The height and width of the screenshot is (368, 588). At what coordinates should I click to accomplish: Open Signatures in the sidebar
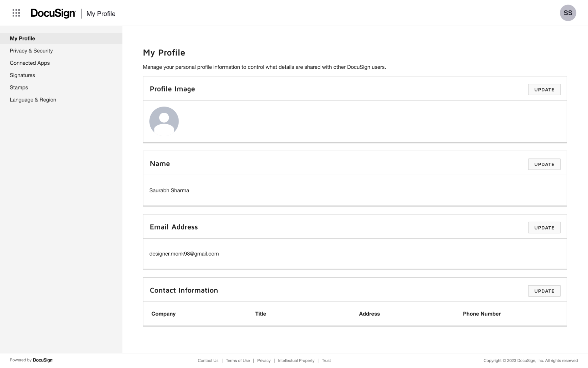22,75
